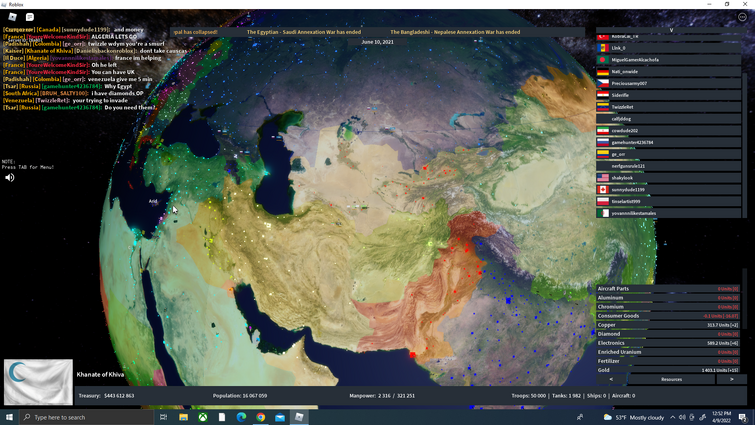Click the Consumer Goods resource row

tap(668, 316)
